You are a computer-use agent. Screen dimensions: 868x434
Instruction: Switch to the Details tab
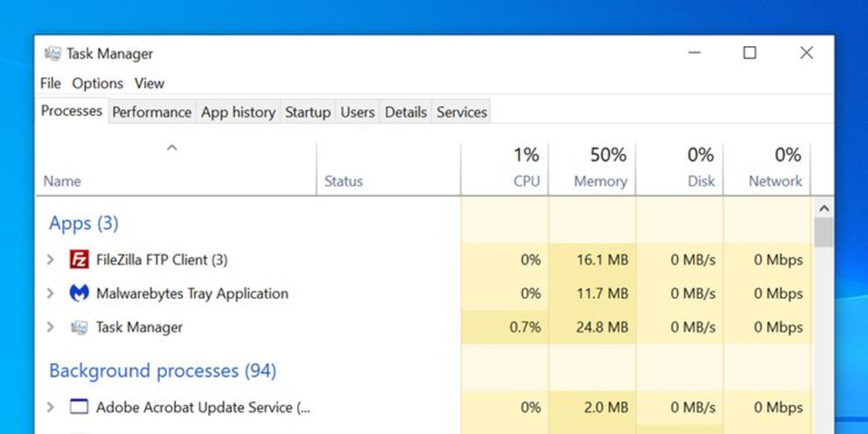[406, 112]
